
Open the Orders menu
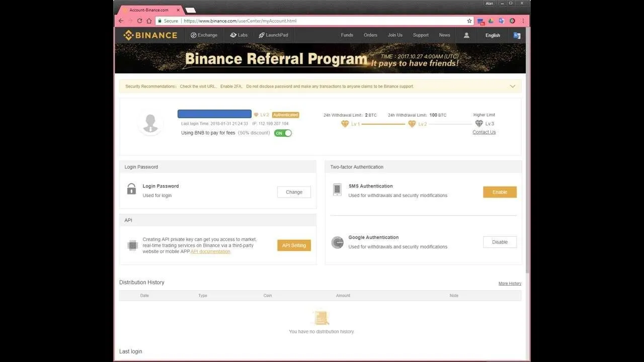370,35
